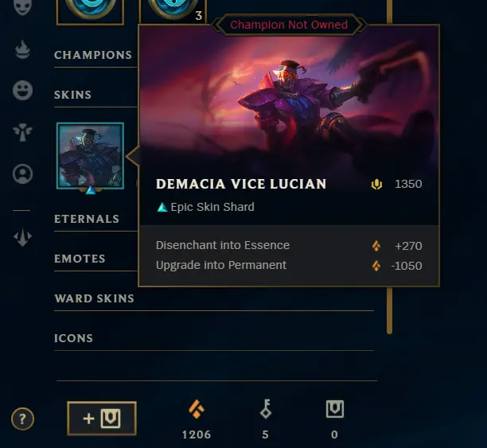Viewport: 487px width, 448px height.
Task: Expand the Eternals section header
Action: 87,219
